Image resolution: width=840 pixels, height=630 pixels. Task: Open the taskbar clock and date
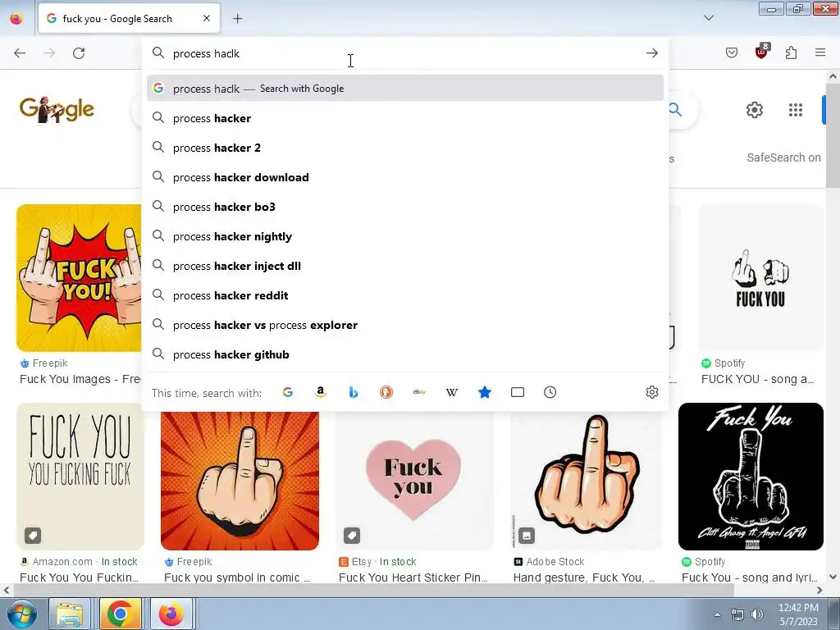coord(798,614)
